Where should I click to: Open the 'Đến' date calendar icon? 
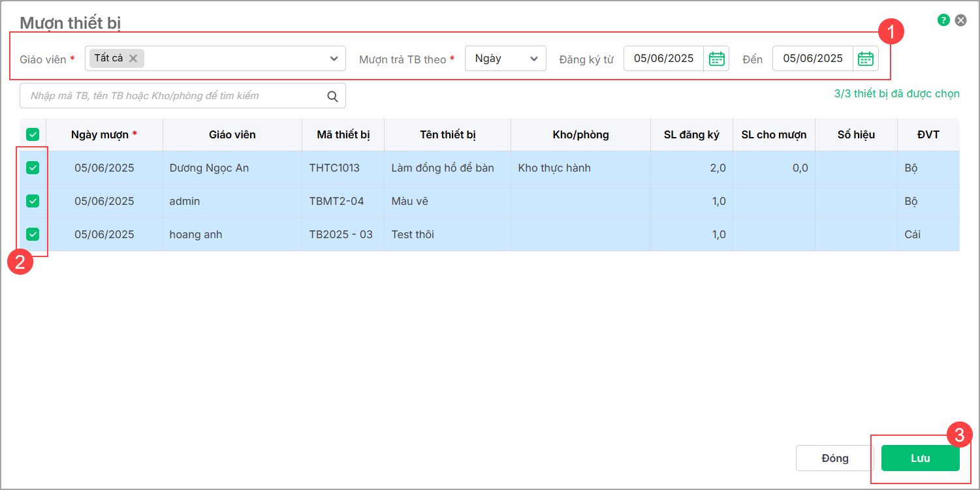point(865,59)
